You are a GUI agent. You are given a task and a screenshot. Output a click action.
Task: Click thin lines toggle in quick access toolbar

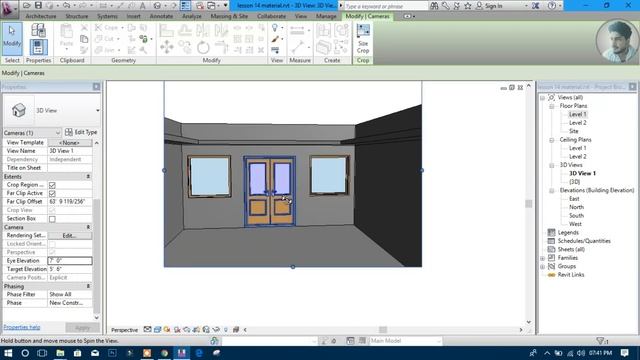(x=185, y=6)
